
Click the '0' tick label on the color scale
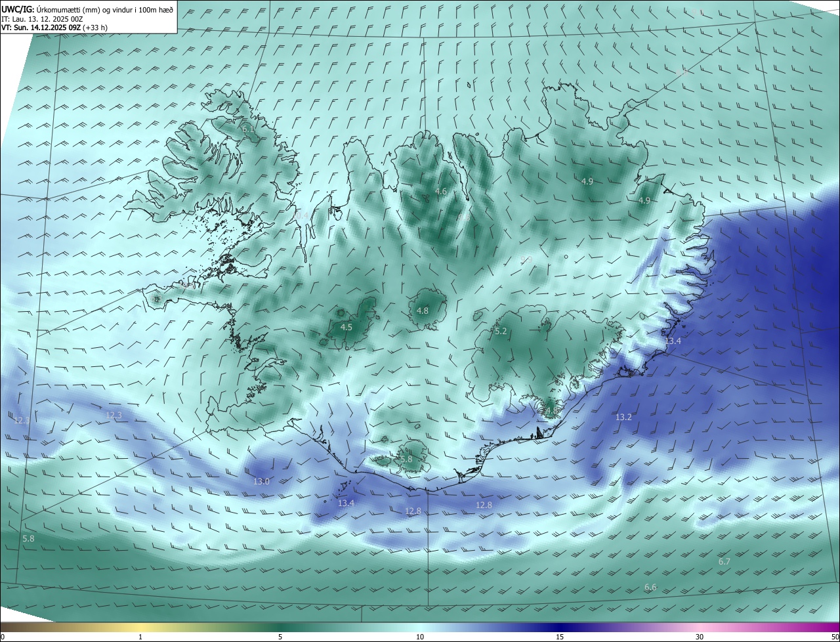click(3, 637)
